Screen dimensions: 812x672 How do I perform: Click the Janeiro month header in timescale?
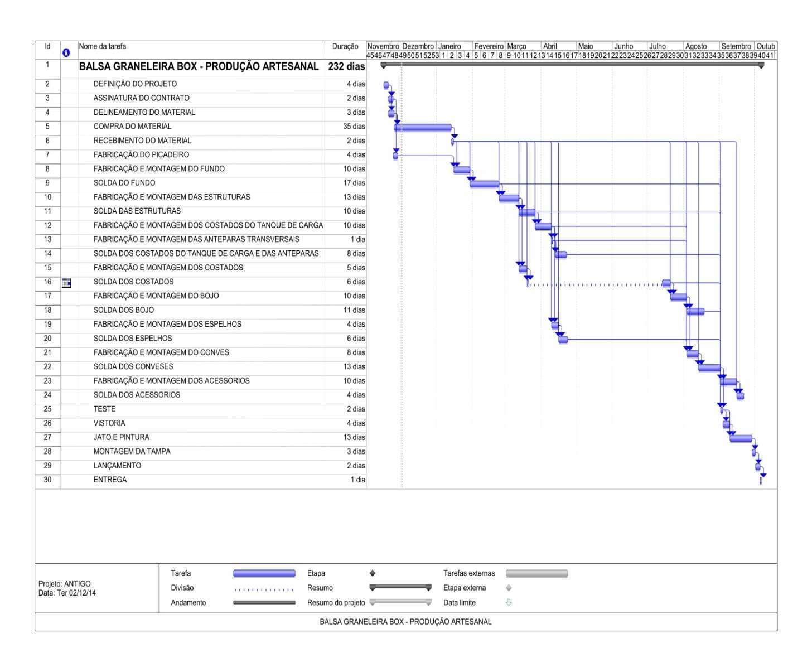click(x=449, y=46)
